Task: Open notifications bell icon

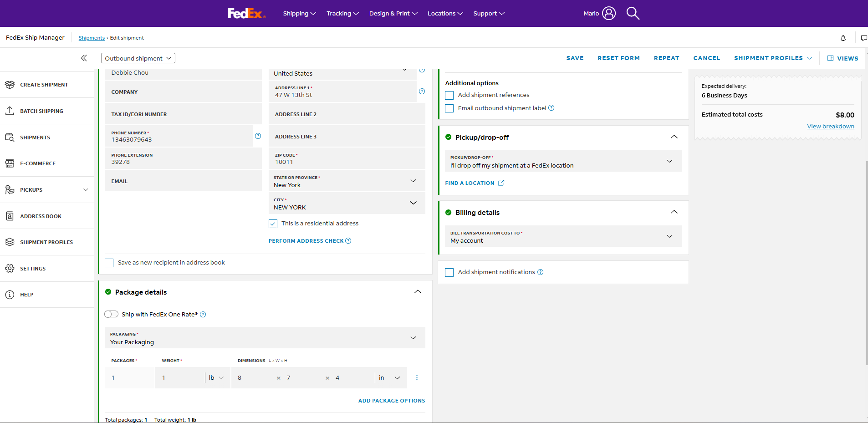Action: pos(843,38)
